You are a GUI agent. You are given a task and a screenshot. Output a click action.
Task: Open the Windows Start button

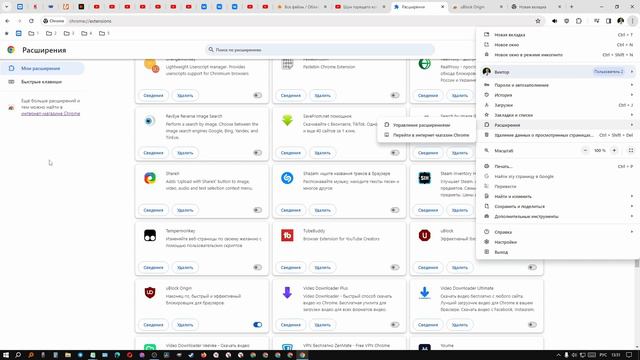[x=6, y=355]
